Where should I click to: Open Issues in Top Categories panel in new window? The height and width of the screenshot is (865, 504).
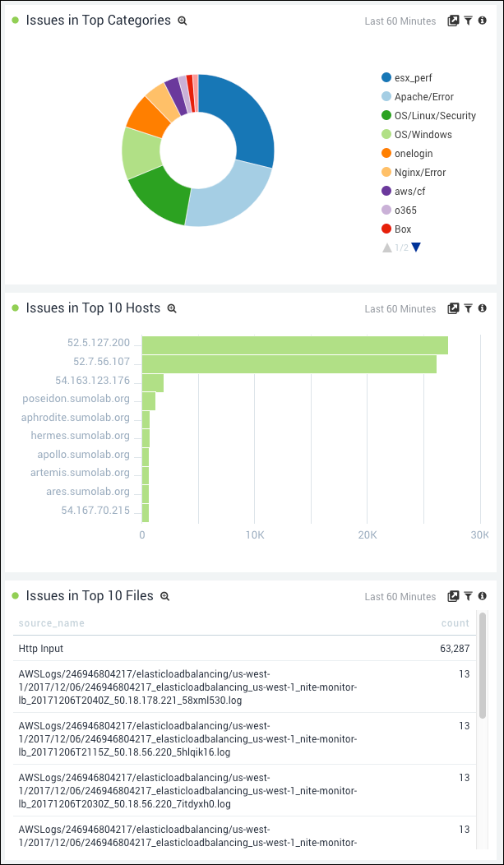tap(453, 21)
